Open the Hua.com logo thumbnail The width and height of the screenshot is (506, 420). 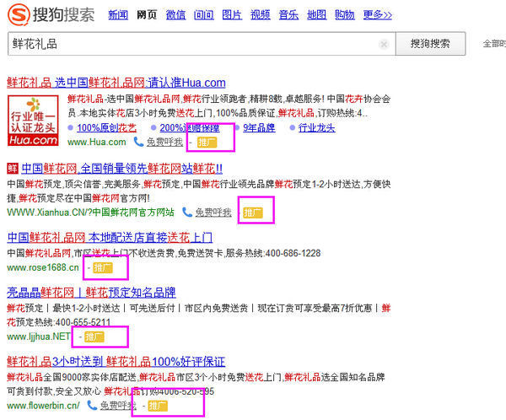33,121
